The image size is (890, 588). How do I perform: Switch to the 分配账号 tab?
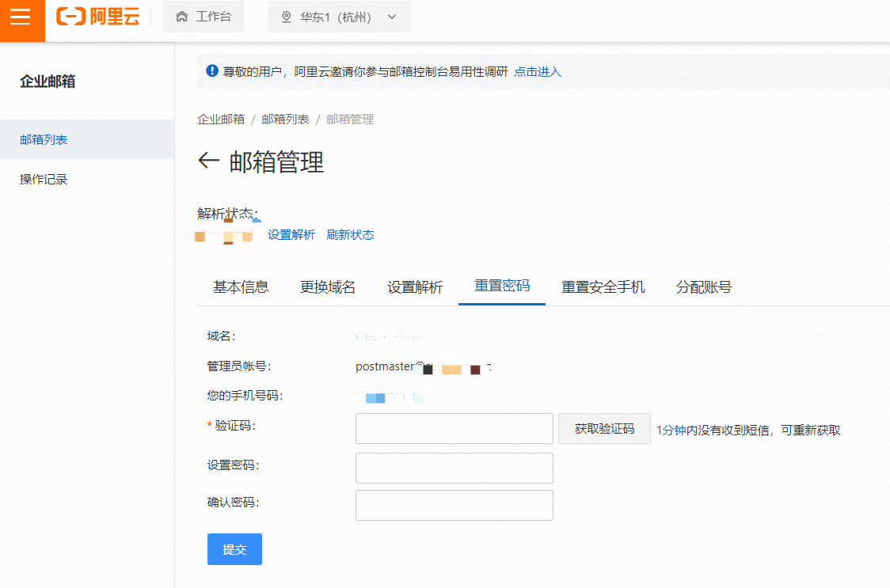(703, 287)
